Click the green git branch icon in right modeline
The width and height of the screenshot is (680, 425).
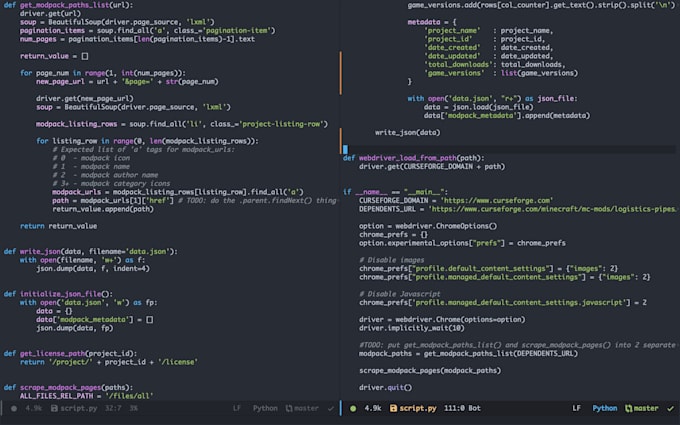click(x=627, y=408)
